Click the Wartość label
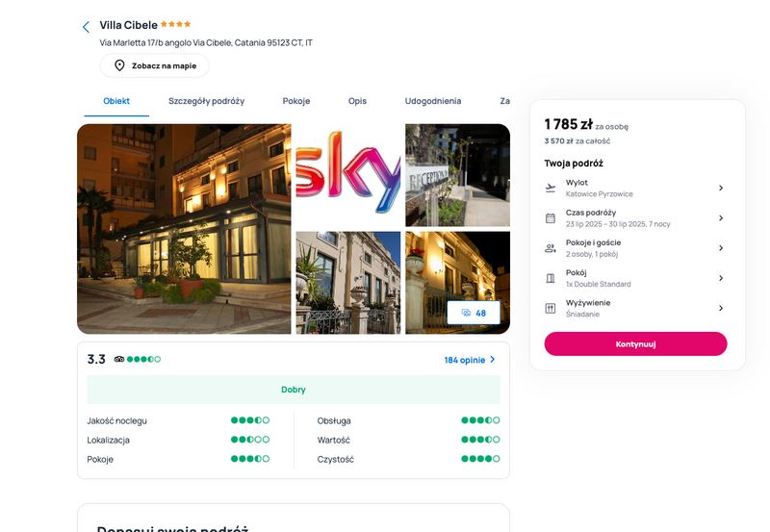 tap(333, 441)
